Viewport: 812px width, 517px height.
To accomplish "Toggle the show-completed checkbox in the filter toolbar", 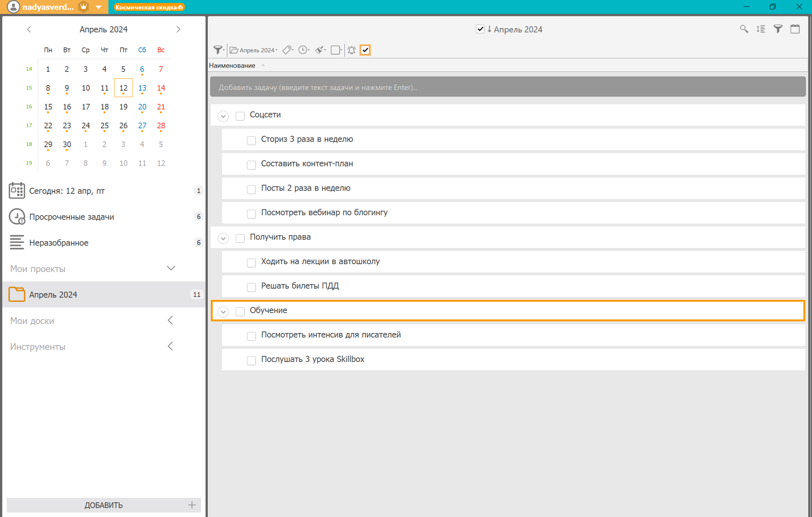I will click(365, 50).
